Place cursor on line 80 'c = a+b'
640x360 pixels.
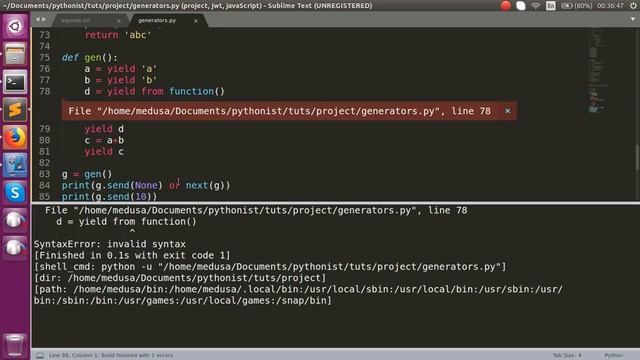[104, 140]
